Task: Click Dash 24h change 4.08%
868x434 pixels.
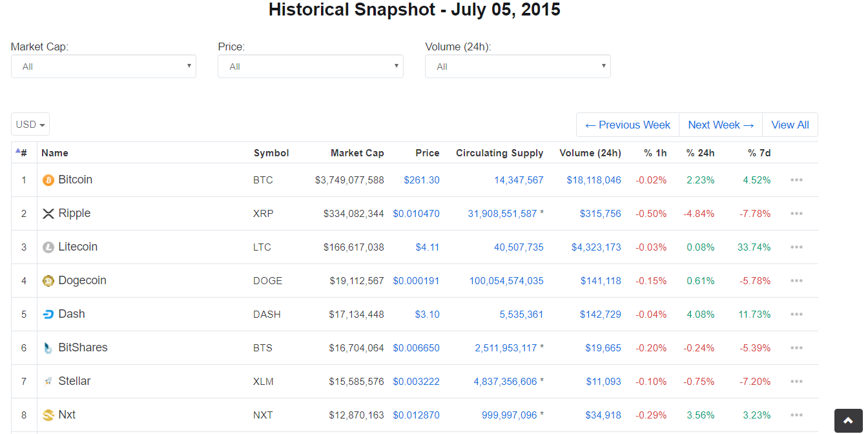Action: (x=700, y=315)
